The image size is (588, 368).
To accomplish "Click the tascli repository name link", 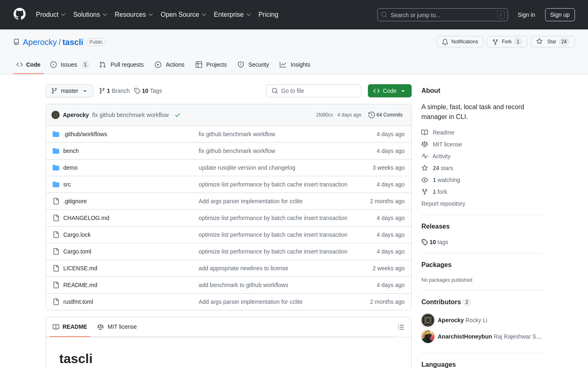I will 73,42.
